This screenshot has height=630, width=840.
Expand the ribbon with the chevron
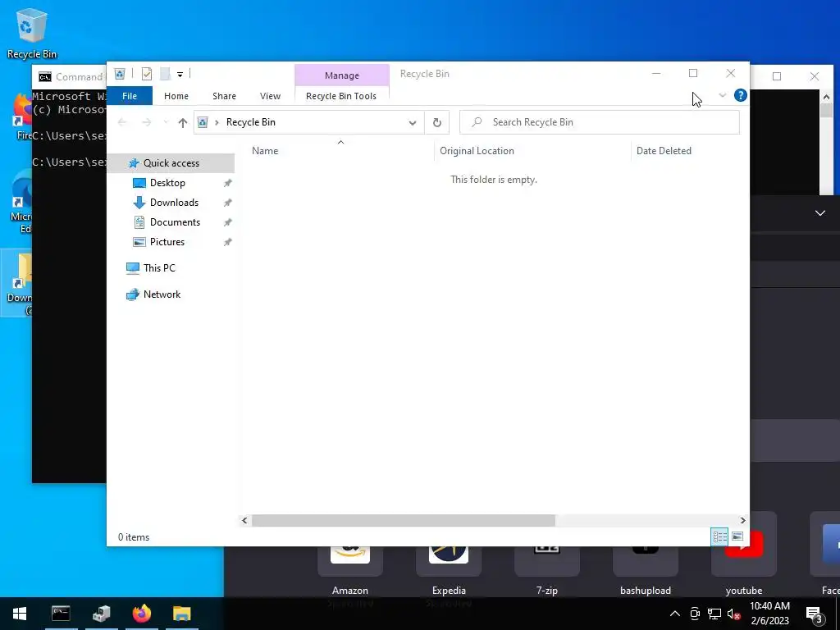click(x=722, y=95)
